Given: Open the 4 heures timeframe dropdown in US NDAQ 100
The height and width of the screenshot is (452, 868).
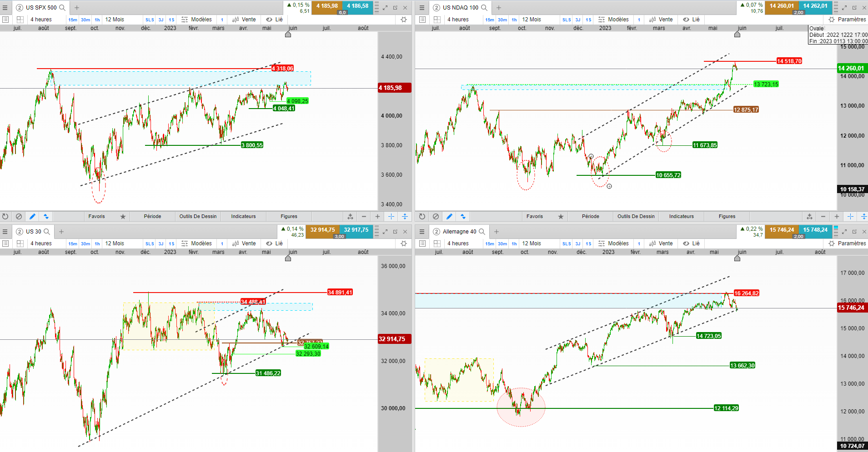Looking at the screenshot, I should tap(458, 20).
